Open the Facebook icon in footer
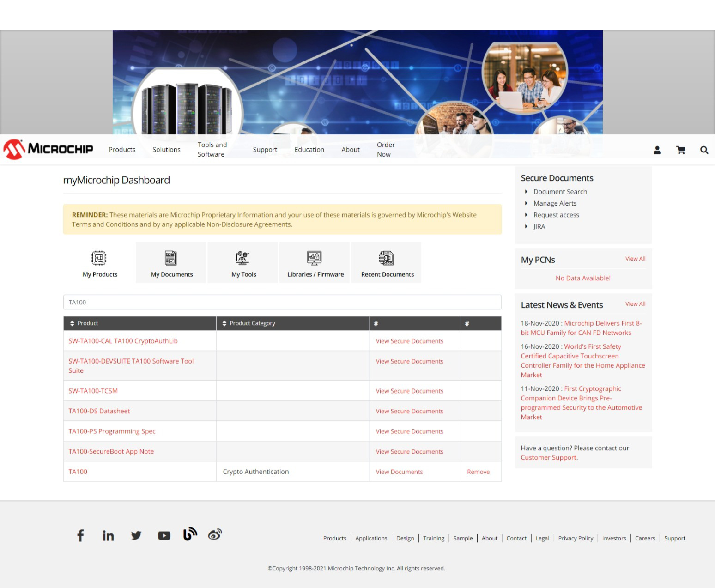 (80, 535)
